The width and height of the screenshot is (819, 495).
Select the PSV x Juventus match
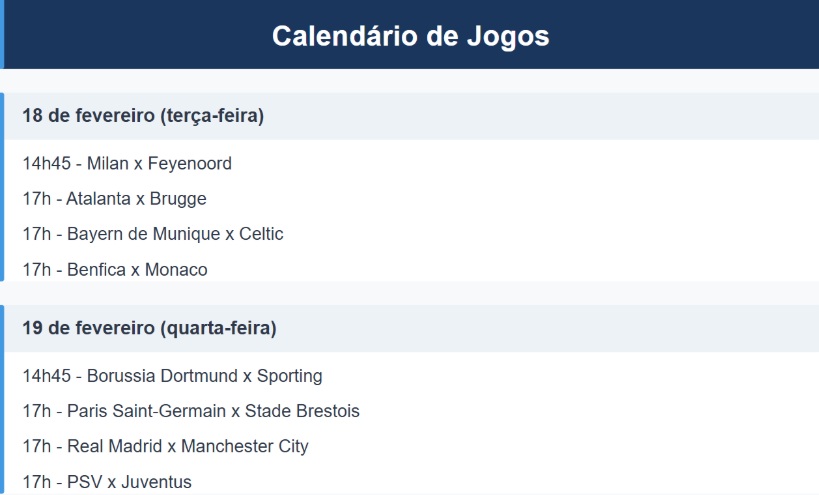[107, 482]
